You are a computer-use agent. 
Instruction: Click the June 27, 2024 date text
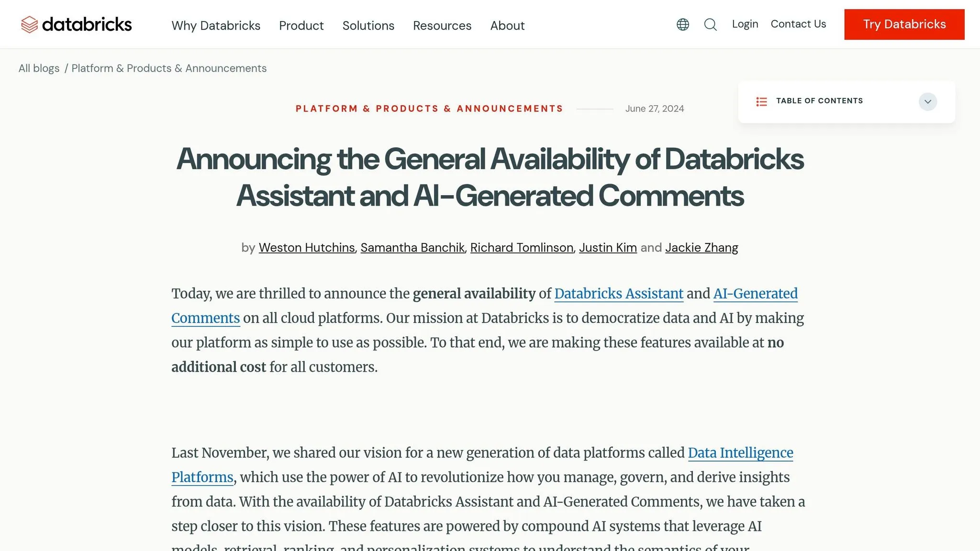655,109
